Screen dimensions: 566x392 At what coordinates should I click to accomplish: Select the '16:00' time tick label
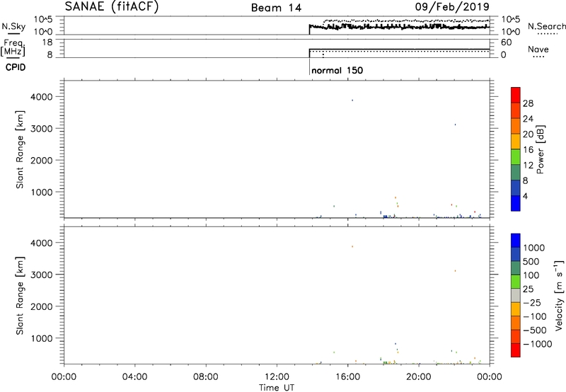click(347, 377)
